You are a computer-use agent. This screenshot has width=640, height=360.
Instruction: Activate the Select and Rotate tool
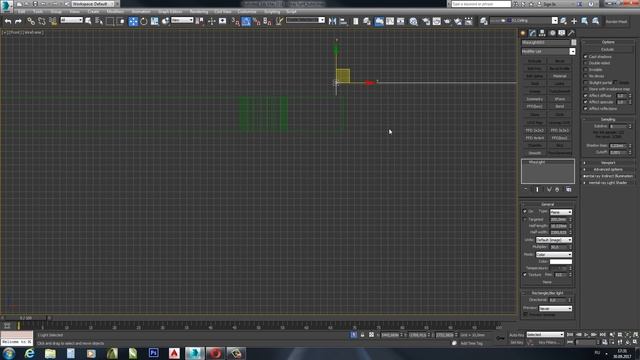144,21
